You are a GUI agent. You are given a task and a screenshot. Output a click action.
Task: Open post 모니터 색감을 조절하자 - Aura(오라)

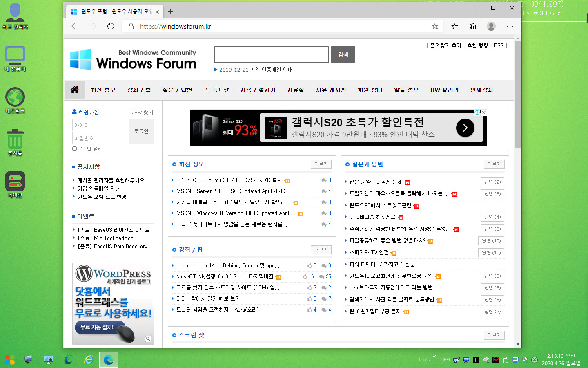point(218,310)
